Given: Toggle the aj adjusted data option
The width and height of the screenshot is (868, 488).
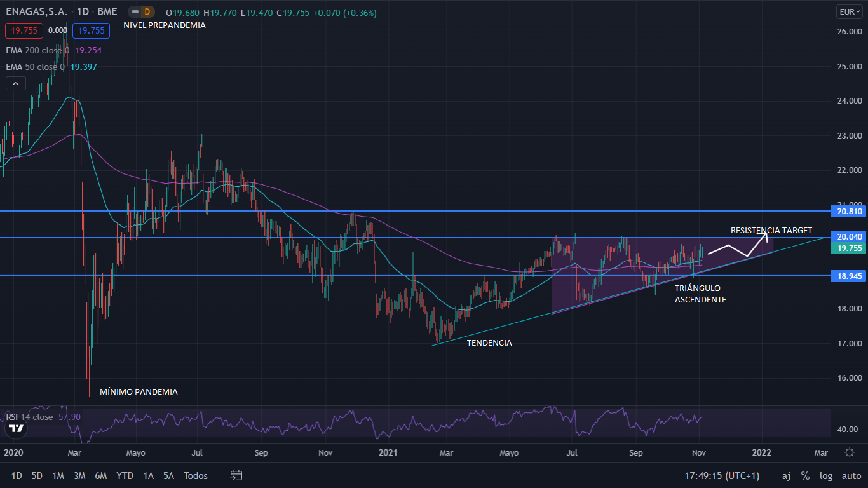Looking at the screenshot, I should click(x=786, y=475).
